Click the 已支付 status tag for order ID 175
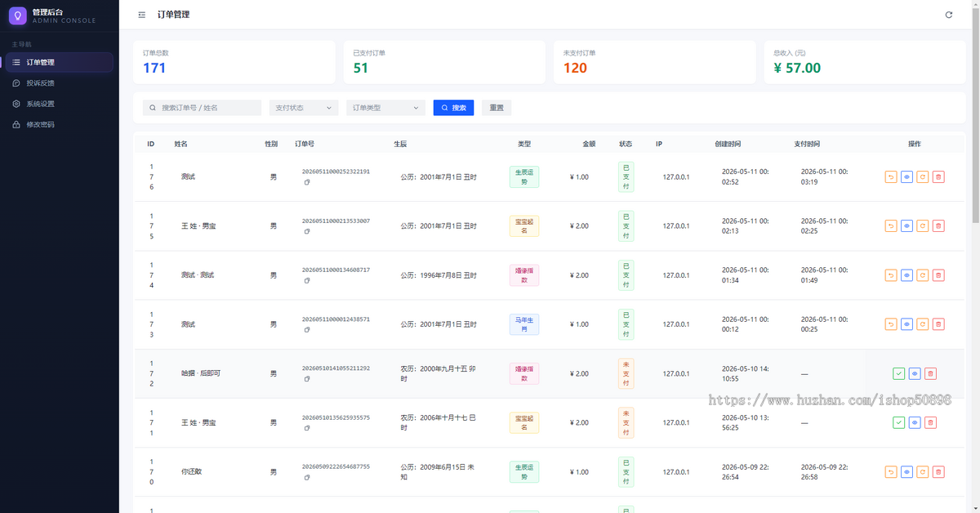Image resolution: width=980 pixels, height=513 pixels. point(626,226)
